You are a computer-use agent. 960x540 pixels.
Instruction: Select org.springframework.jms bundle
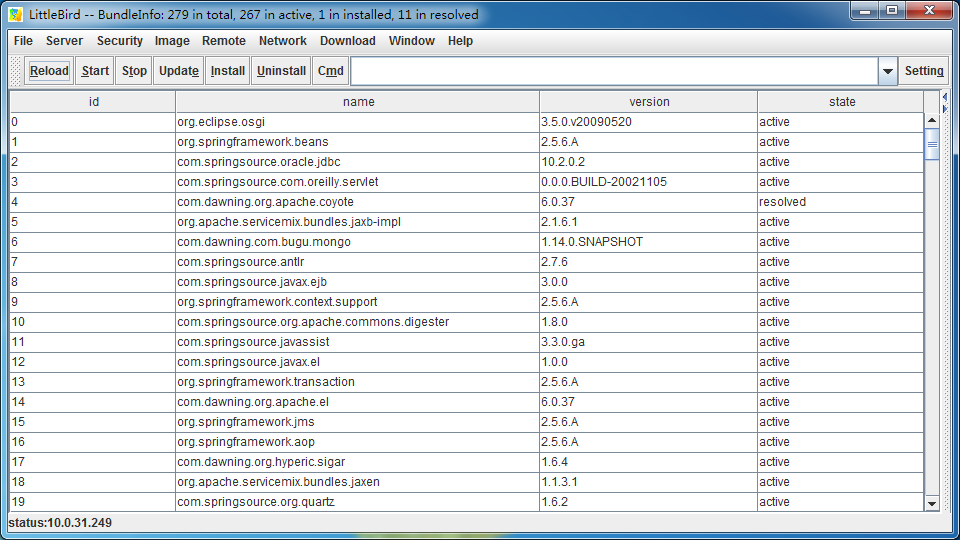[x=467, y=422]
